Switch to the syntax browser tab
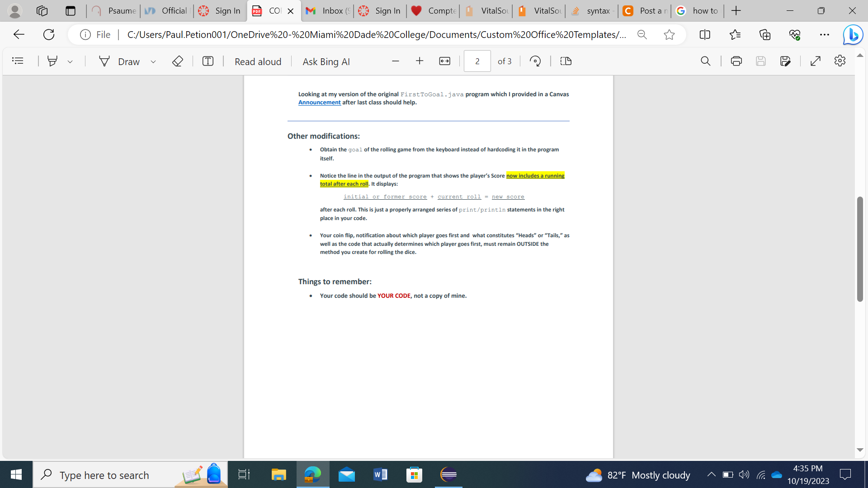The image size is (868, 488). coord(592,11)
